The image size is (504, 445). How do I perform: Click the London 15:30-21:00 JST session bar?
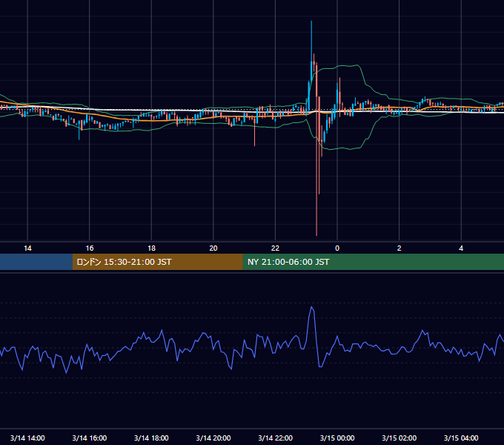pos(157,262)
